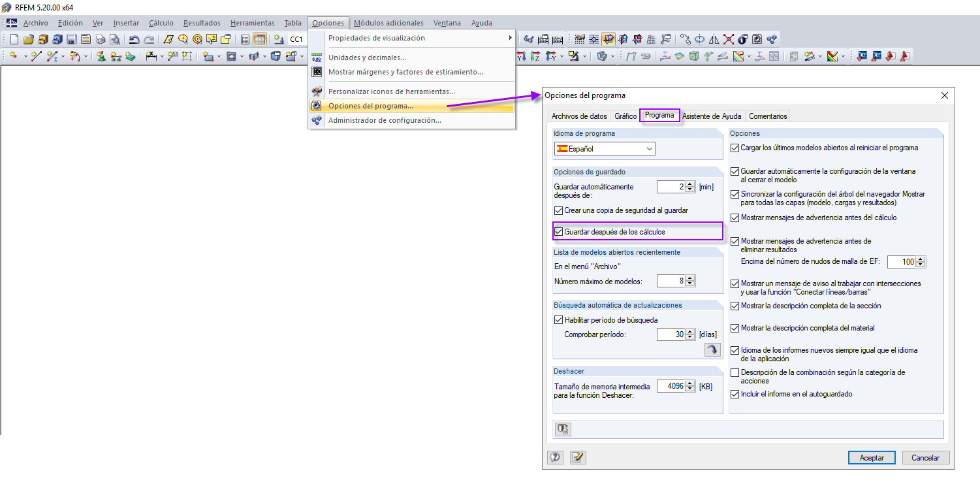This screenshot has width=980, height=486.
Task: Click the highlighted table view toolbar icon
Action: tap(259, 39)
